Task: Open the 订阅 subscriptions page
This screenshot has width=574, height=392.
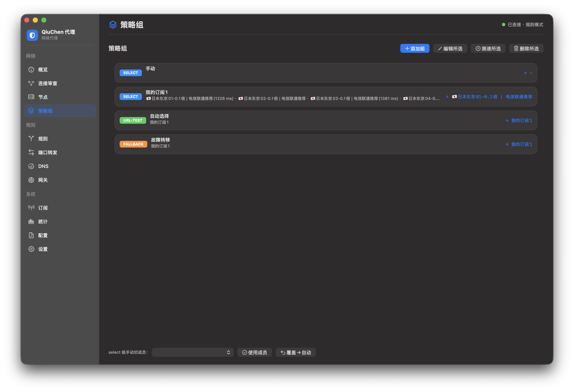Action: coord(60,208)
